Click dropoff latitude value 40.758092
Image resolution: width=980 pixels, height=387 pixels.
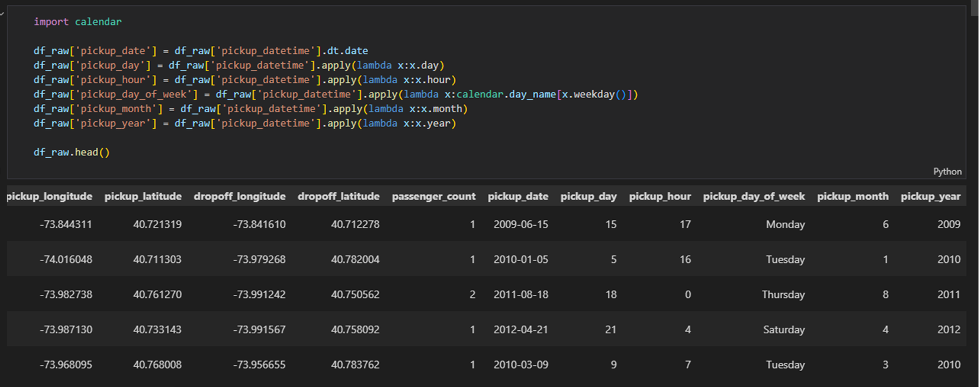pos(355,330)
